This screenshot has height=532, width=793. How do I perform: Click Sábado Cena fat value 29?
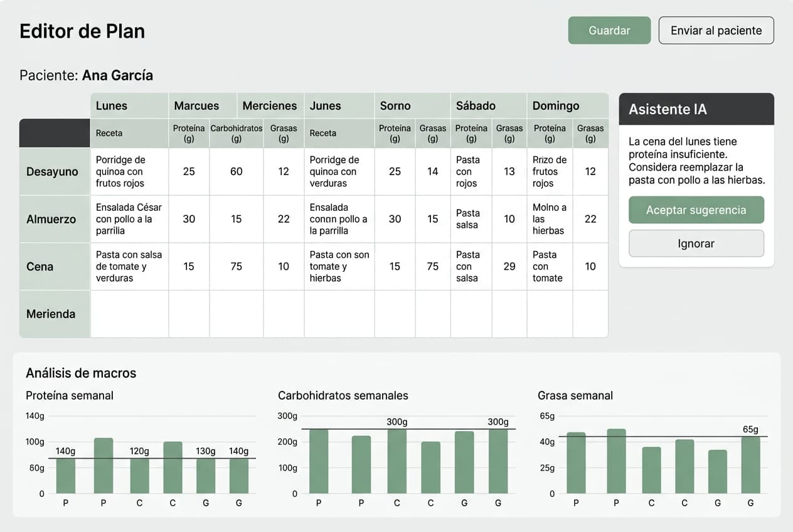tap(509, 267)
